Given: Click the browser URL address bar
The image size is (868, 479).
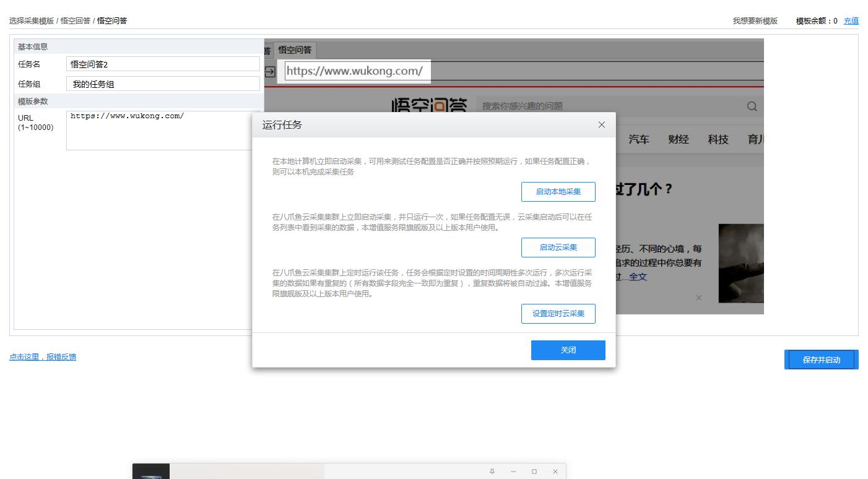Looking at the screenshot, I should tap(356, 71).
